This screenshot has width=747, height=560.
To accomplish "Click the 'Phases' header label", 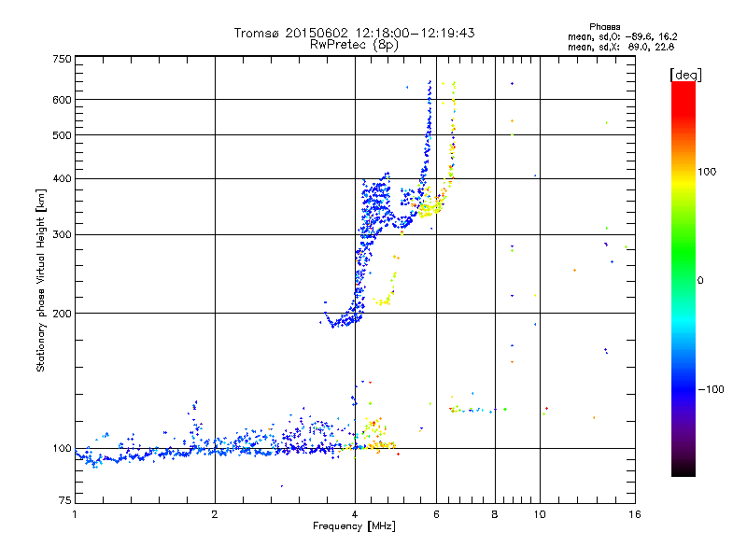I will 604,27.
